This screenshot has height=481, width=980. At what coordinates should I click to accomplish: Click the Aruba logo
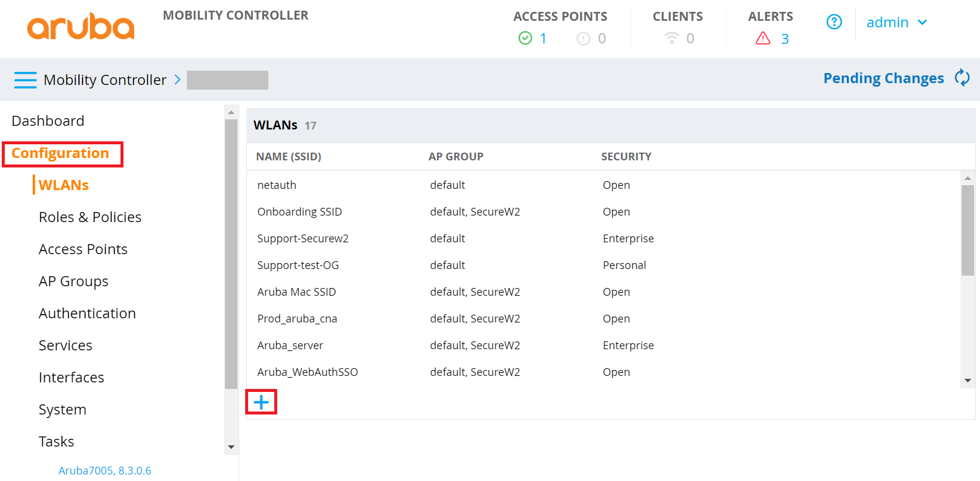coord(81,26)
